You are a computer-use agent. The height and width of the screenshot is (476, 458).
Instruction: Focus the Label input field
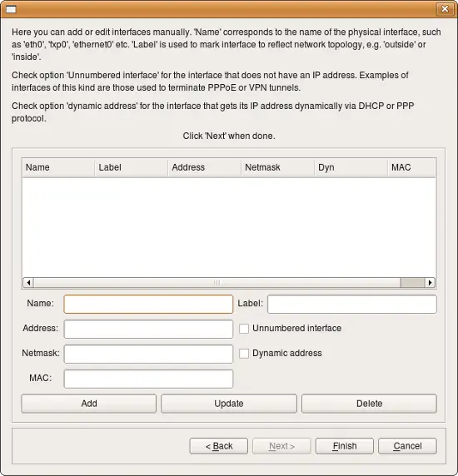point(352,304)
